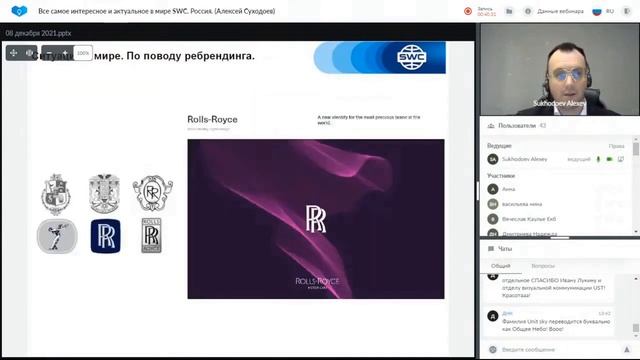Click the Rolls-Royce heading on slide
Image resolution: width=640 pixels, height=360 pixels.
[x=212, y=120]
